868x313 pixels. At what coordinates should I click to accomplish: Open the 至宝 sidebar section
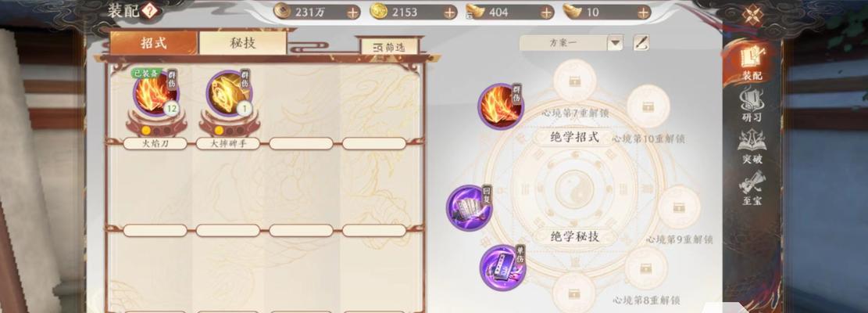click(x=752, y=189)
